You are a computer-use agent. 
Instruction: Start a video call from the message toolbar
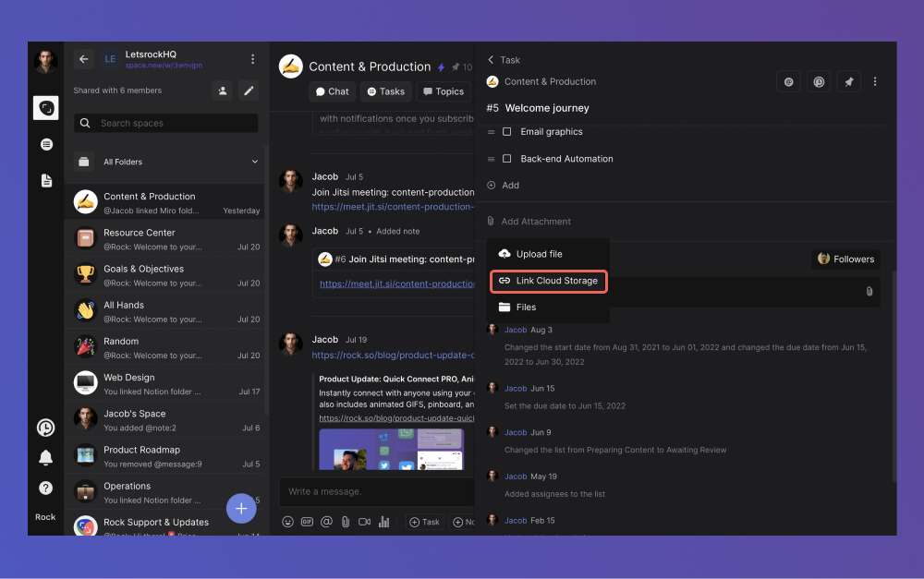365,522
